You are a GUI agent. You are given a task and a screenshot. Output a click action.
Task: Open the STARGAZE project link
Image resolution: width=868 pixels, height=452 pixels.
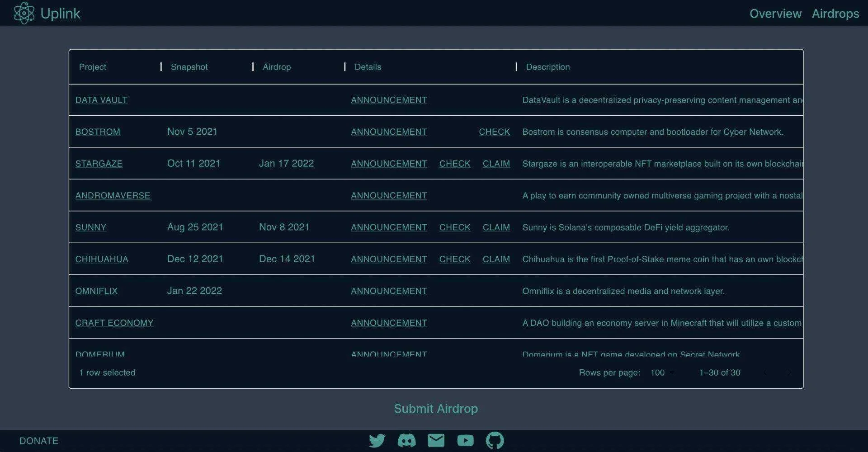(x=99, y=164)
